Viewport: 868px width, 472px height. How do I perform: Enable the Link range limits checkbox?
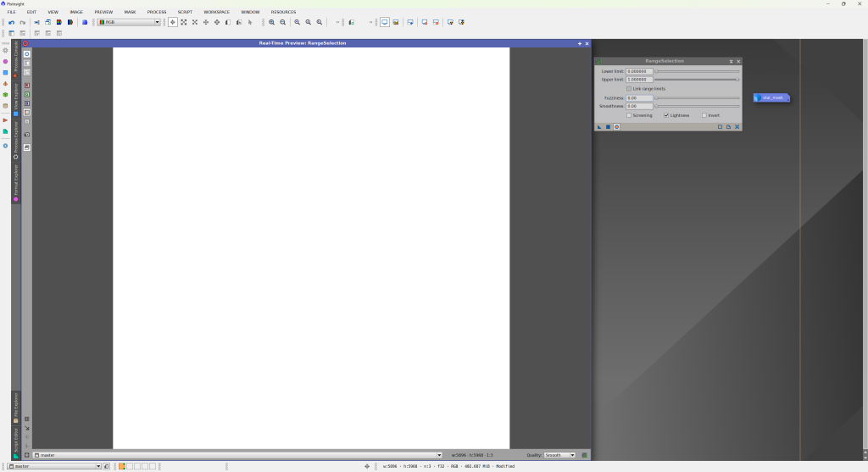[629, 89]
